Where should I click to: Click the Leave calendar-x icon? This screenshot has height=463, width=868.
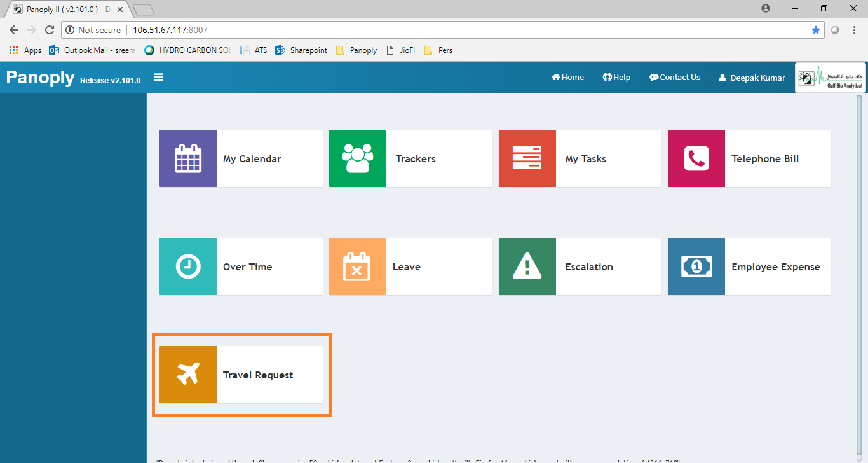pyautogui.click(x=358, y=266)
